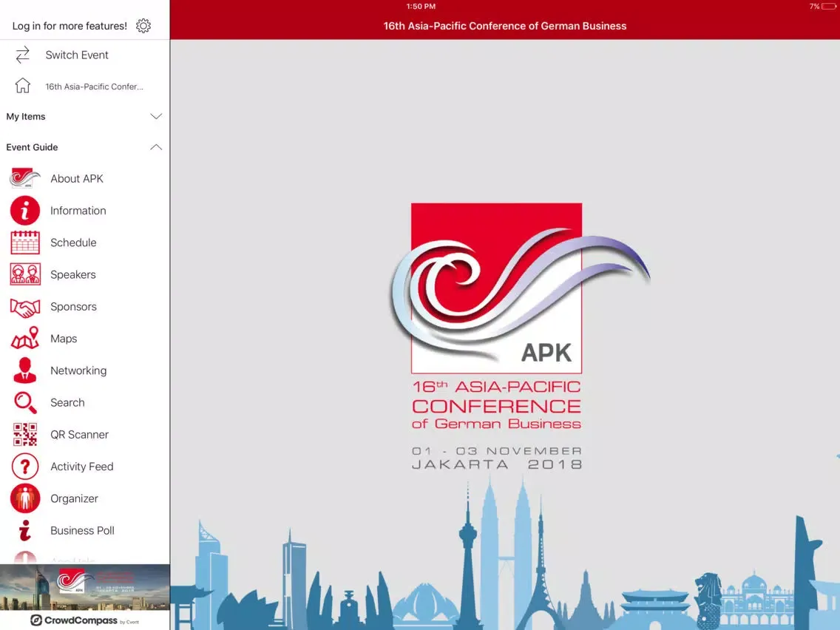Select the Information menu label
The height and width of the screenshot is (630, 840).
(x=78, y=211)
